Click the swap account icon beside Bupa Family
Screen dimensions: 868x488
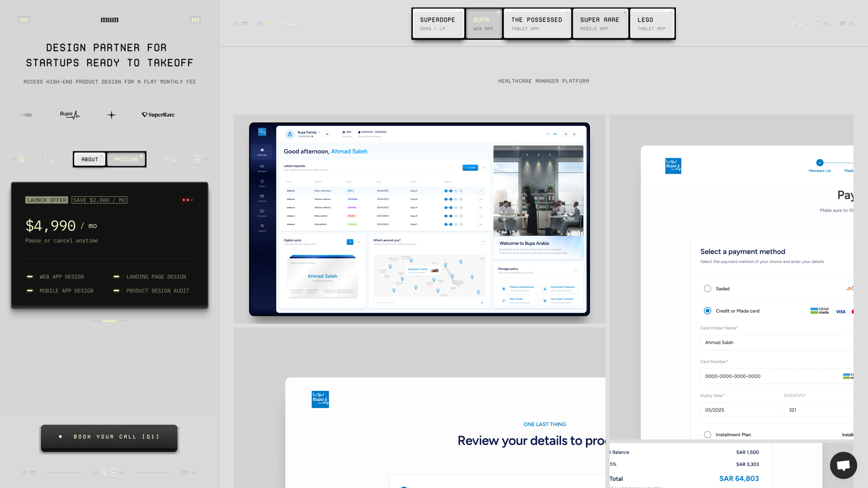click(x=327, y=134)
